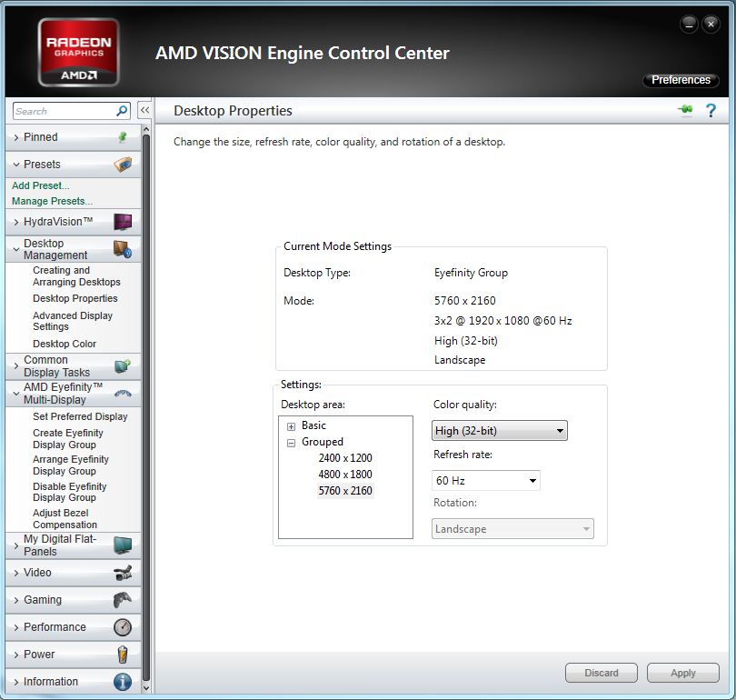Select 4800 x 1800 desktop area

345,475
